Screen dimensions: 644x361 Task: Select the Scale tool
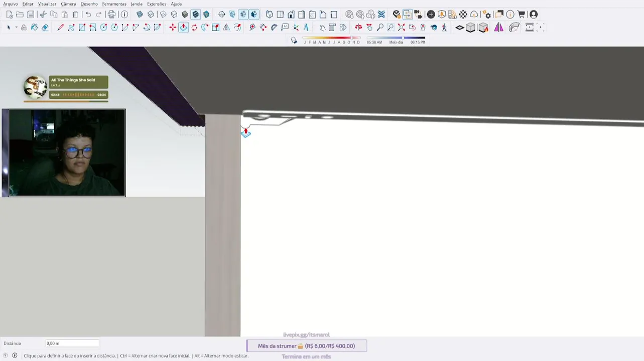215,28
